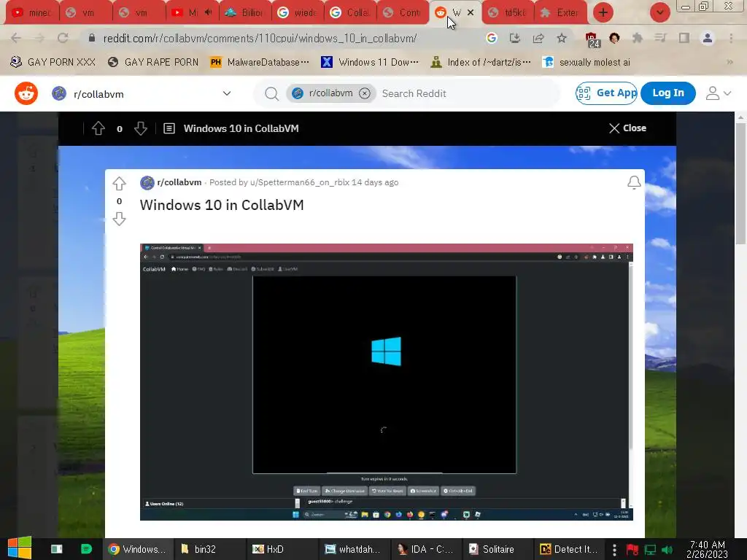747x560 pixels.
Task: Open the extension with the 24 badge
Action: pyautogui.click(x=592, y=39)
